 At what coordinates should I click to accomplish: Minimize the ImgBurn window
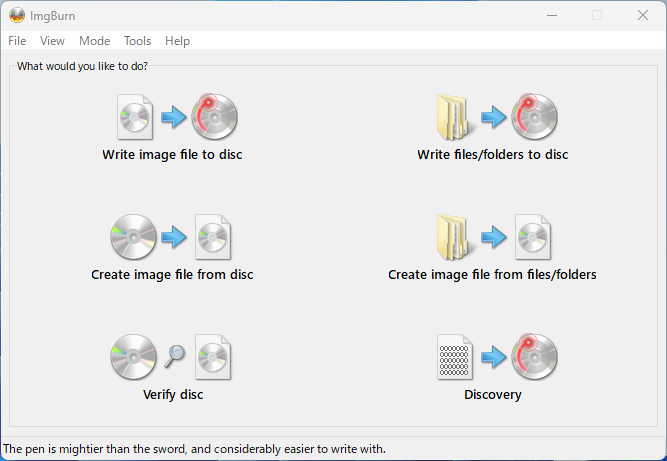tap(552, 15)
